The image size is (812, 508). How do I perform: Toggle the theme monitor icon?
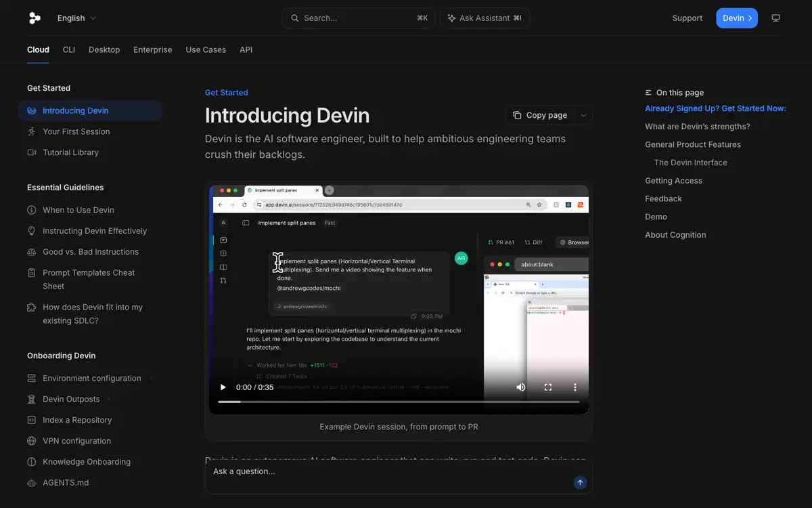click(776, 18)
